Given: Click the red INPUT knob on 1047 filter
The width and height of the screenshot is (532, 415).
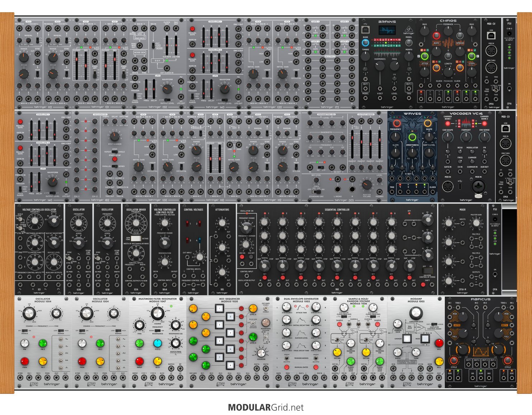Looking at the screenshot, I should (140, 361).
